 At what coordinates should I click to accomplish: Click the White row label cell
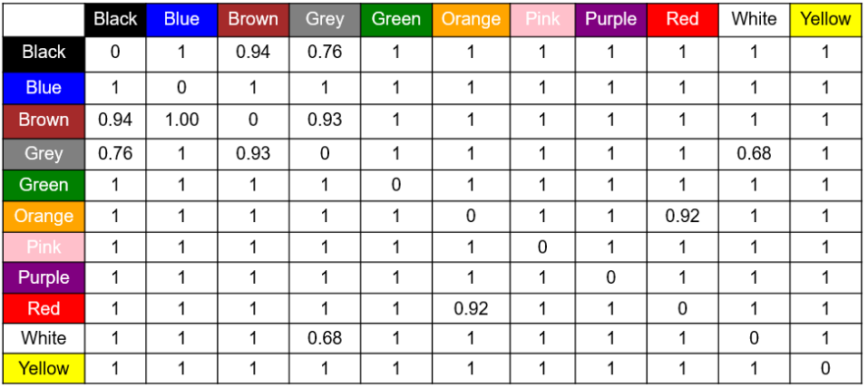[44, 338]
